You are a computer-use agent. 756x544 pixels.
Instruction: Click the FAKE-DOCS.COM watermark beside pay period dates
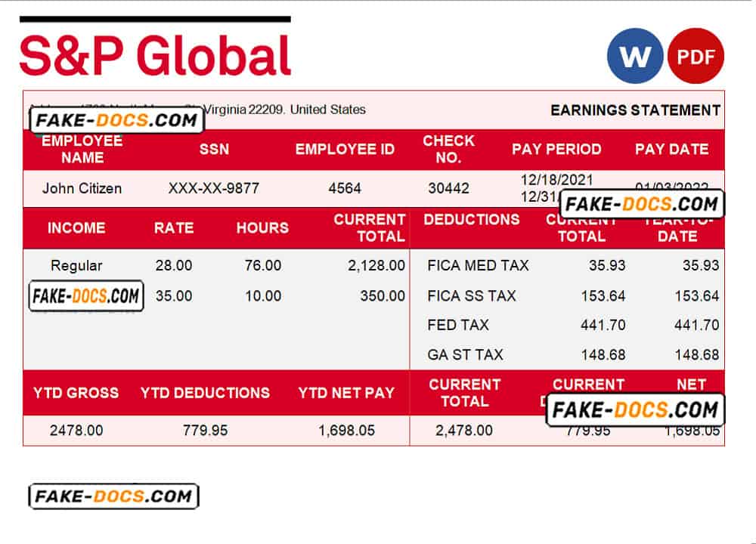click(642, 205)
